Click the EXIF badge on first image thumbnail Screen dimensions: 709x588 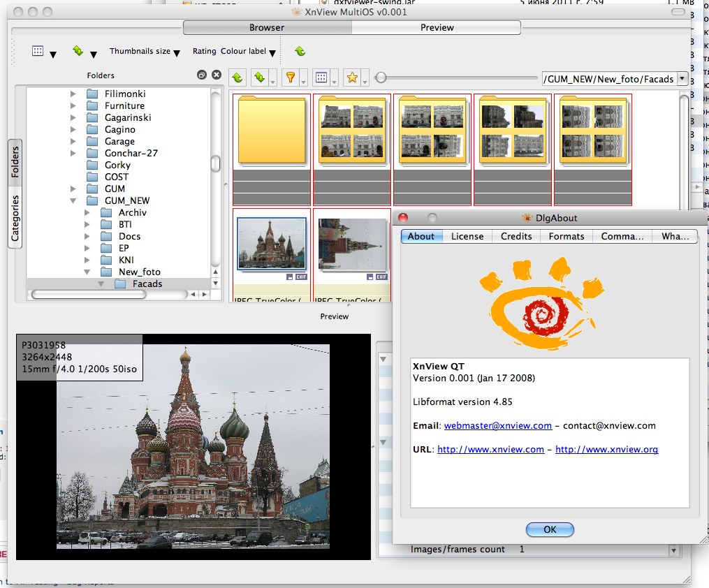tap(301, 277)
